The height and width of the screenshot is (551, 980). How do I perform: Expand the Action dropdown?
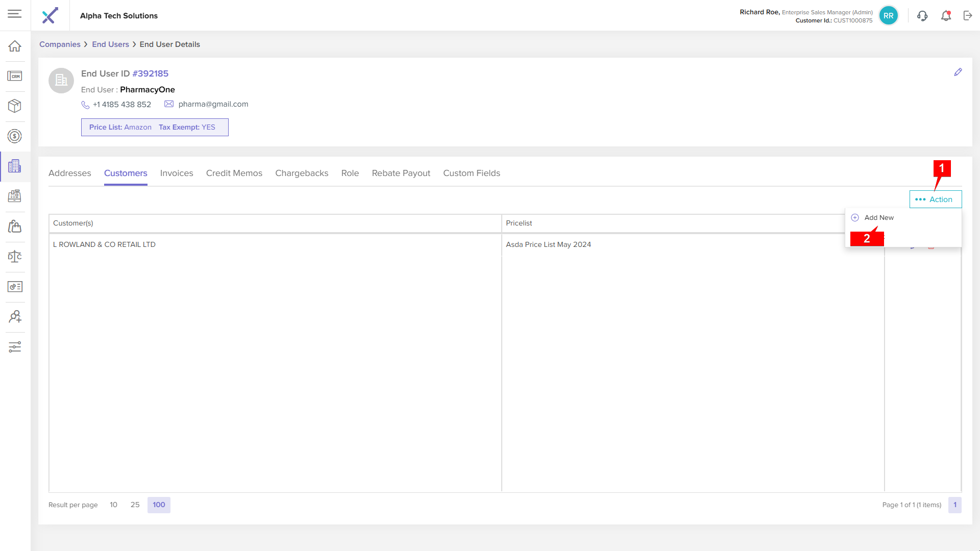[x=935, y=199]
